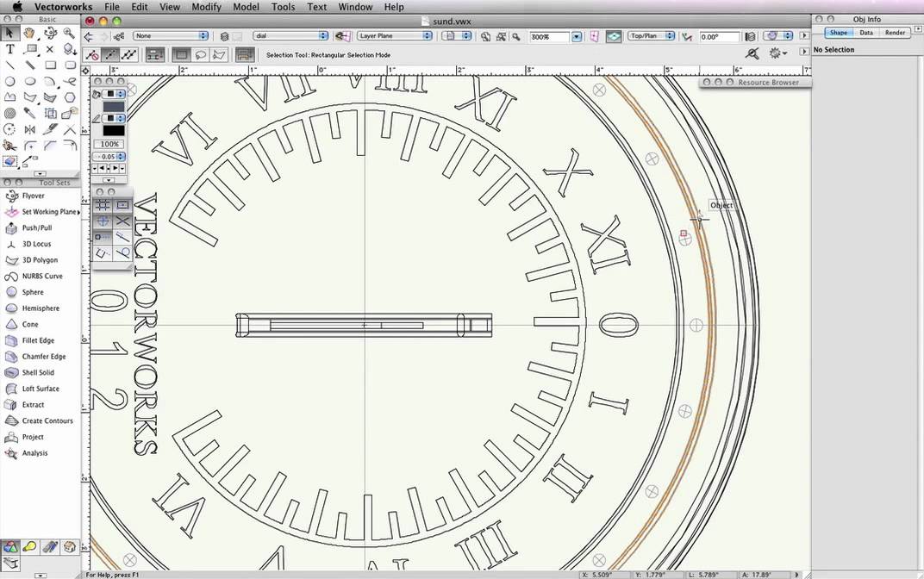Open the 3D Modeling tool set icon
924x579 pixels.
click(x=10, y=547)
